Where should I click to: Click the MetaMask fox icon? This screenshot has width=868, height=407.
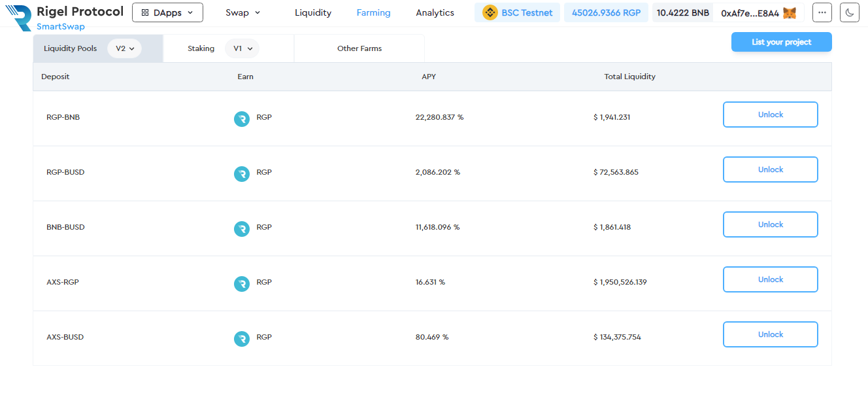pyautogui.click(x=790, y=12)
